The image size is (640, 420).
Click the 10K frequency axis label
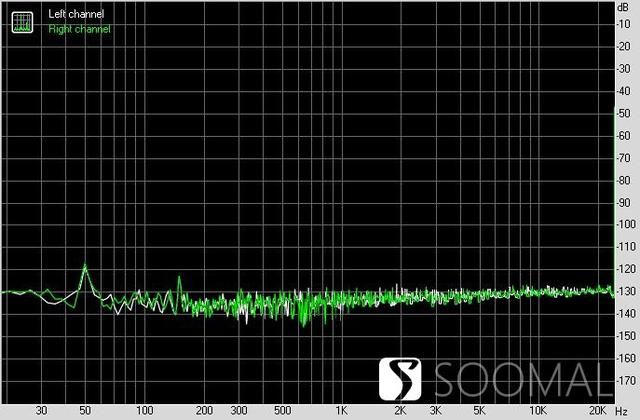pyautogui.click(x=538, y=411)
